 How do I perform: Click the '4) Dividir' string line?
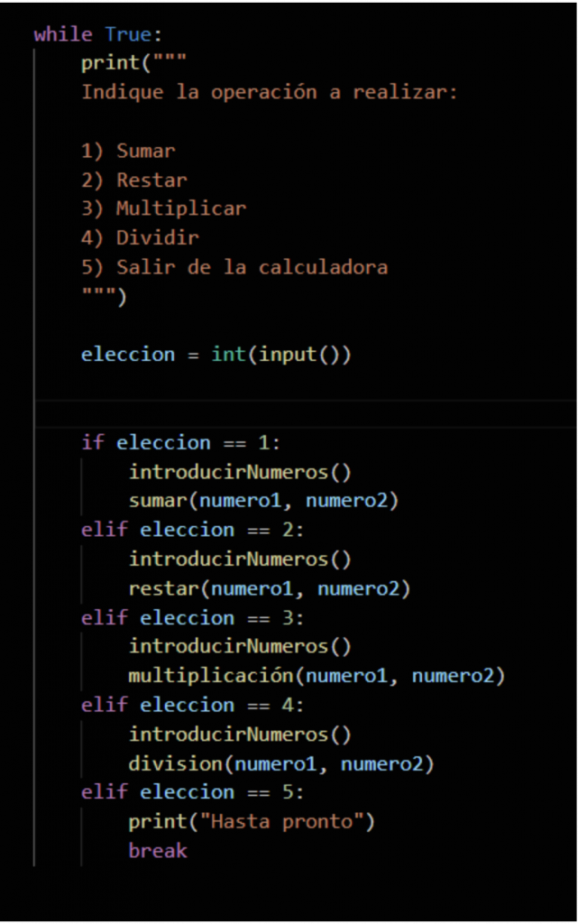140,238
